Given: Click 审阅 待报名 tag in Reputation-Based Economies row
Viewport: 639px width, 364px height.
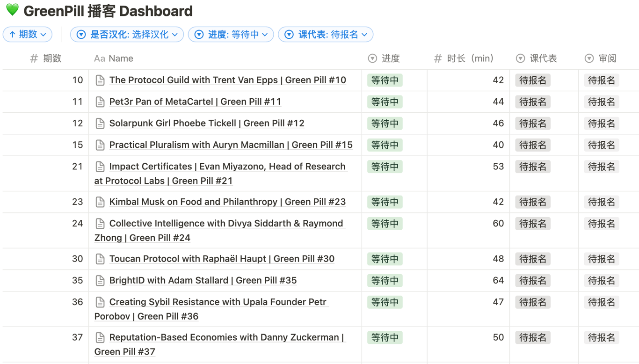Looking at the screenshot, I should (602, 338).
